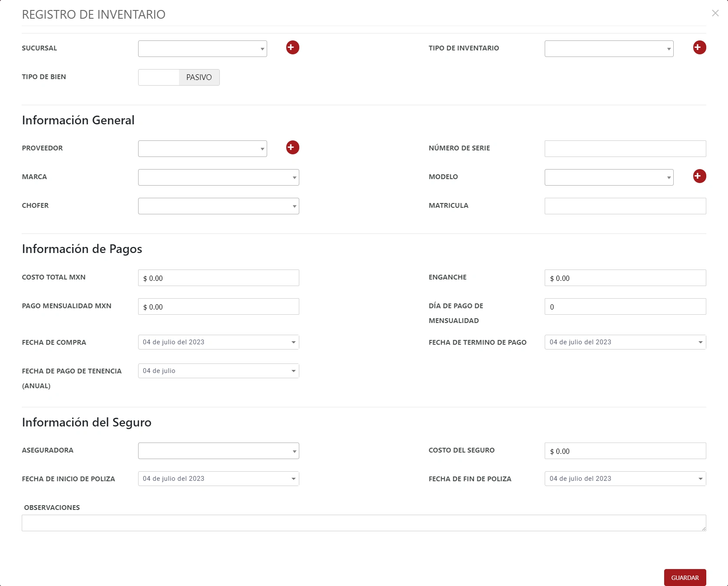Screen dimensions: 728x586
Task: Add a new Proveedor with plus icon
Action: coord(292,147)
